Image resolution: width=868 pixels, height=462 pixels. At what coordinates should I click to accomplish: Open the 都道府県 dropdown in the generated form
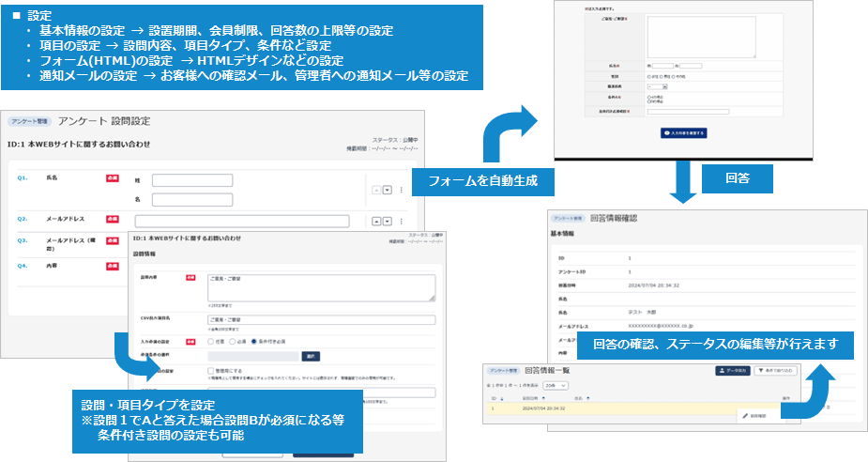657,85
